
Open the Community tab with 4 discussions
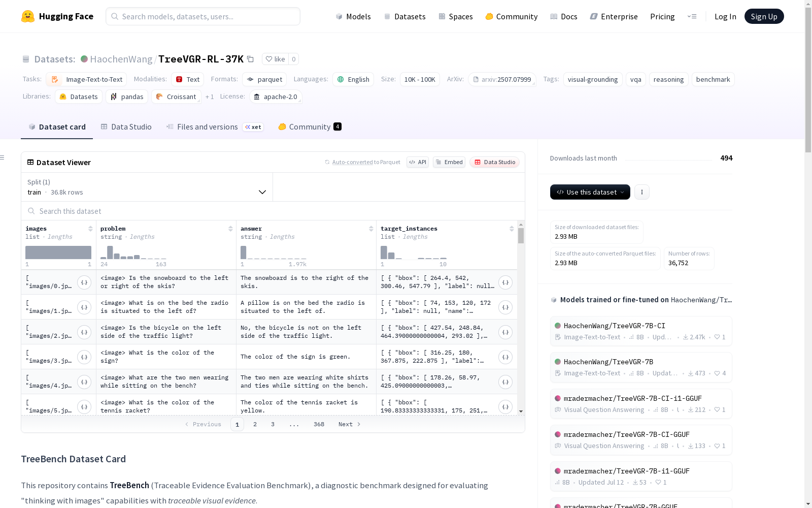(x=310, y=127)
